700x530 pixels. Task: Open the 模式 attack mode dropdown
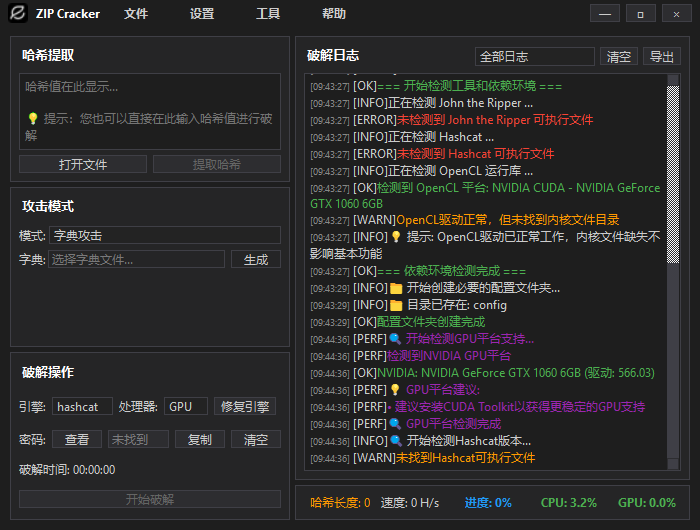point(165,235)
